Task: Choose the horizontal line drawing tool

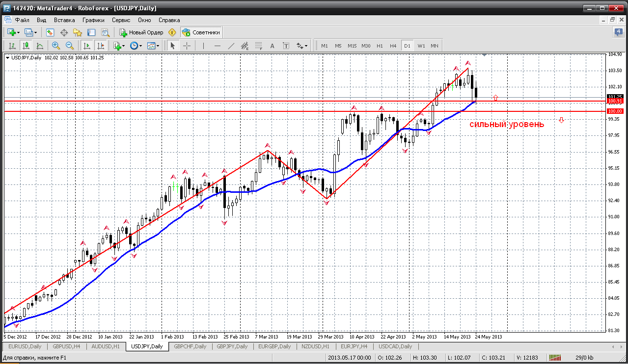Action: [x=218, y=46]
